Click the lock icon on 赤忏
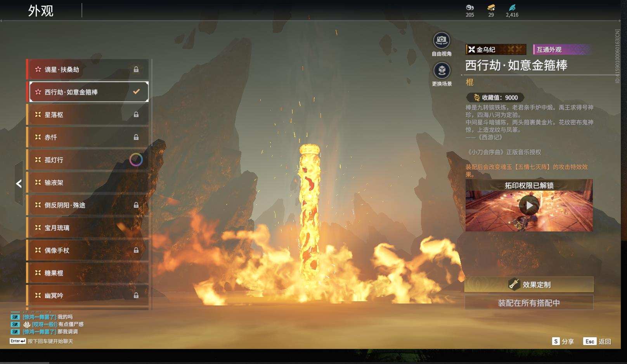The image size is (627, 364). (136, 137)
